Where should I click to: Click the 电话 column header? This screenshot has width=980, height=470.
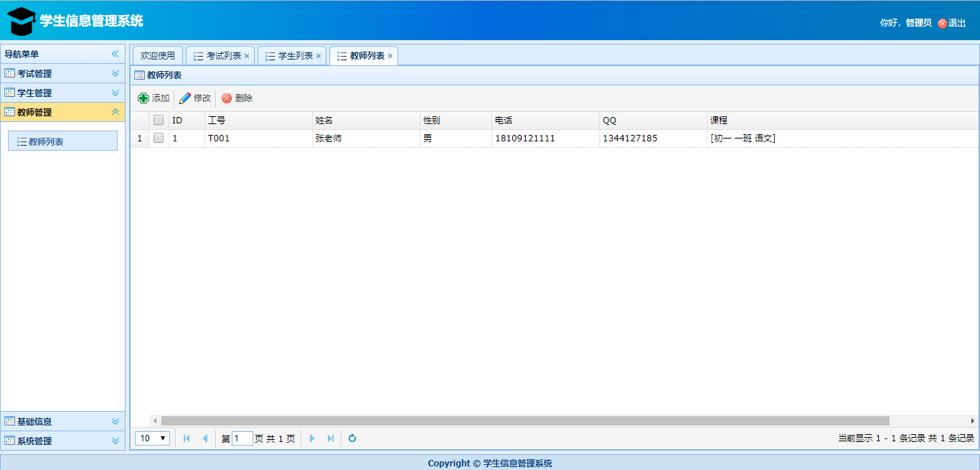coord(545,120)
